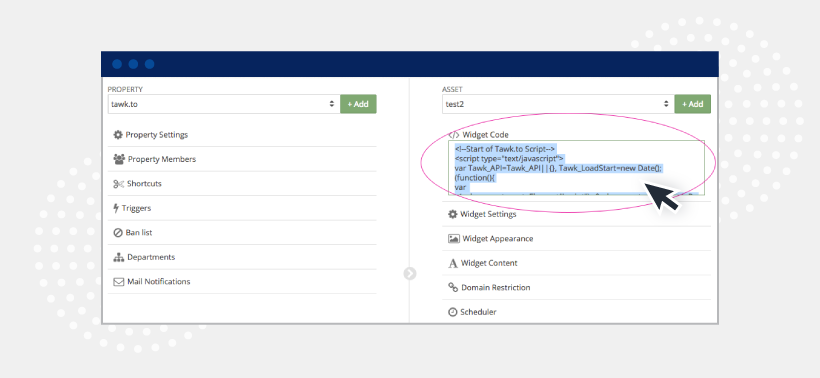Click the Scheduler clock icon
Image resolution: width=820 pixels, height=378 pixels.
click(452, 312)
